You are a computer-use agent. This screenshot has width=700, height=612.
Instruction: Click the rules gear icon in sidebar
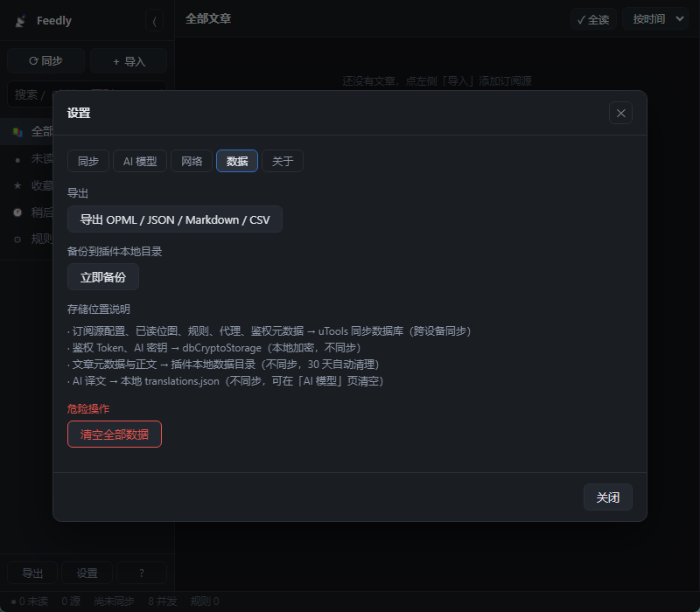click(x=17, y=240)
